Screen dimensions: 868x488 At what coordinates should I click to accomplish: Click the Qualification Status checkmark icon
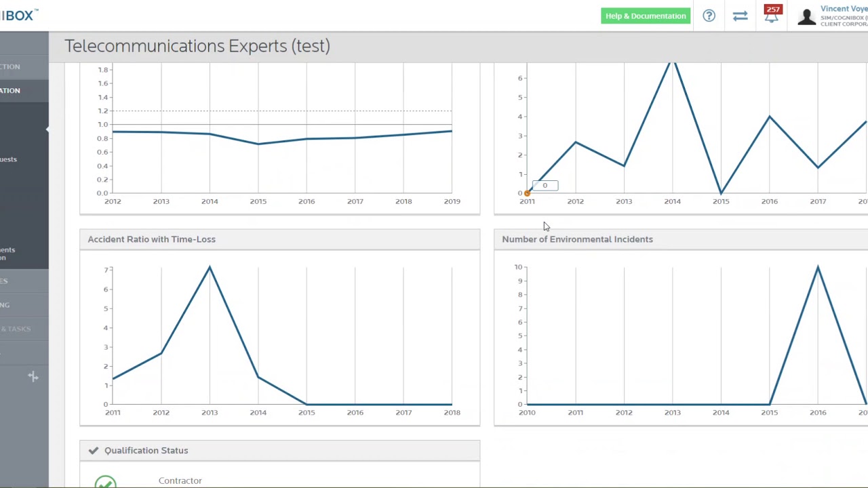click(x=94, y=450)
